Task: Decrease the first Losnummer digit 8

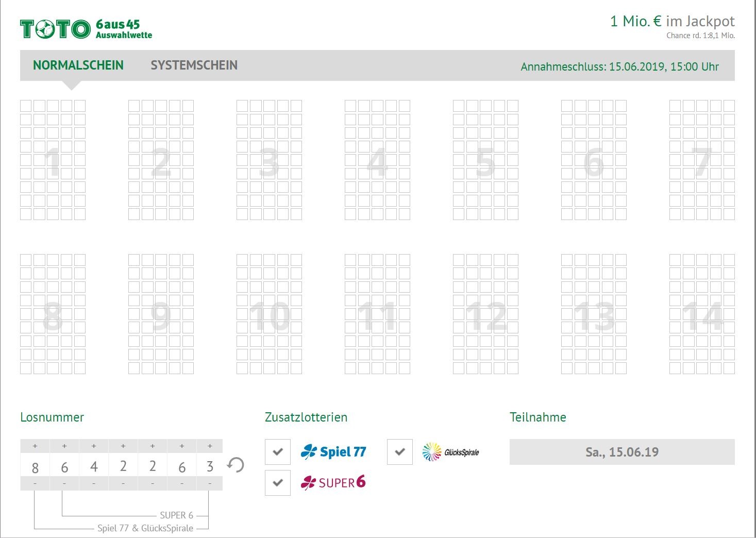Action: coord(35,483)
